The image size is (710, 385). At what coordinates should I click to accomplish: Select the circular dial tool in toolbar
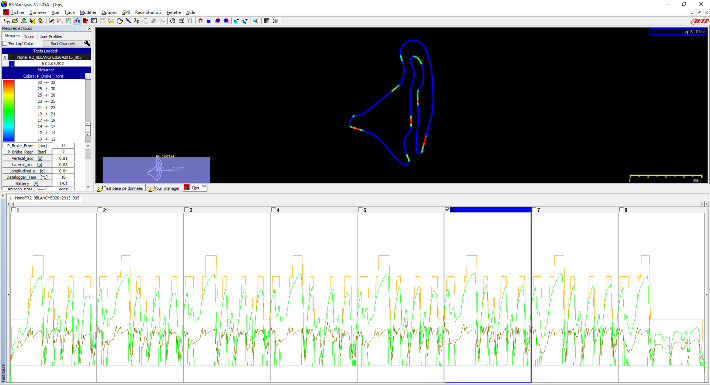[120, 21]
